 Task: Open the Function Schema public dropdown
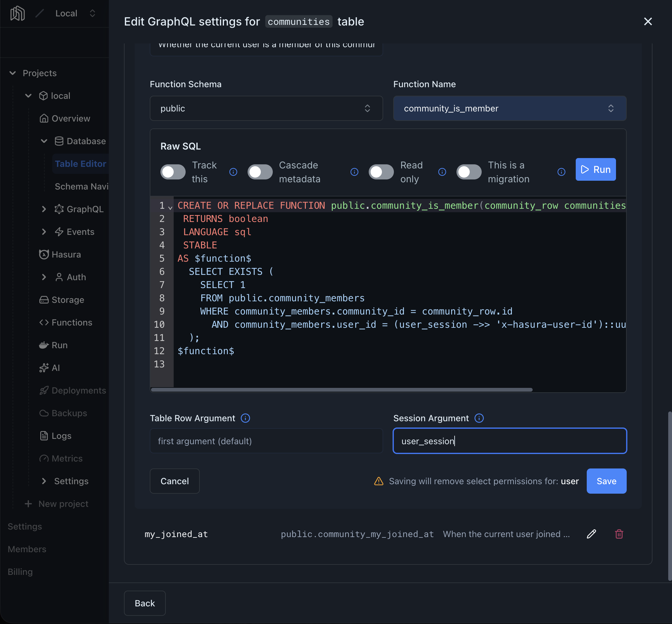[266, 108]
